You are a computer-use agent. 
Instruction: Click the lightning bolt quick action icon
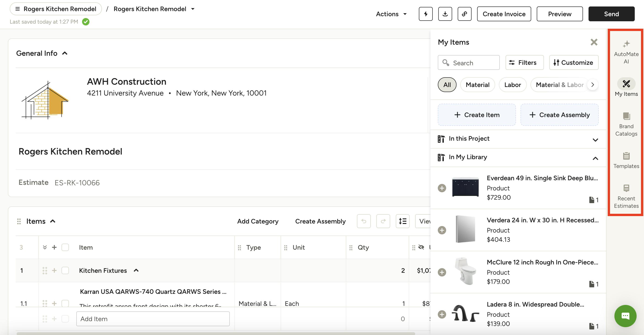(x=426, y=14)
